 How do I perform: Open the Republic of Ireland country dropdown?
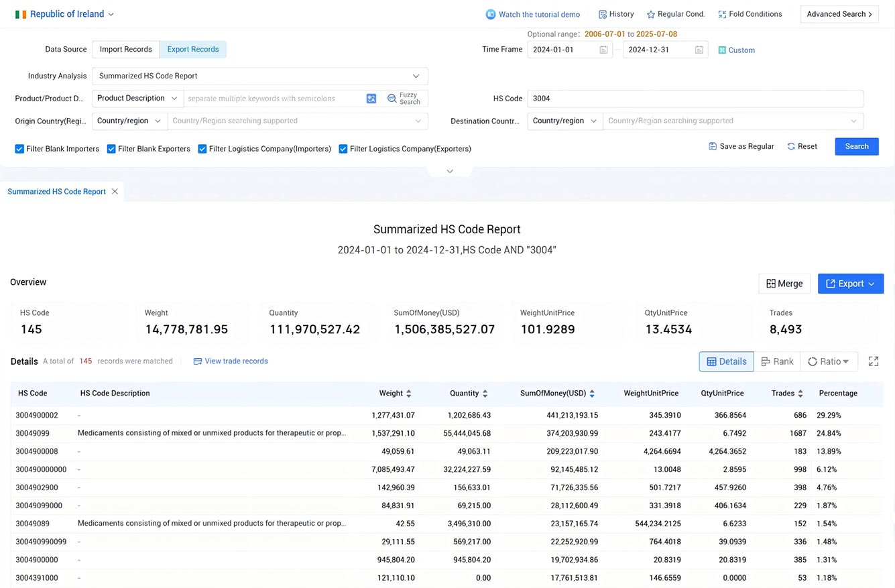coord(65,14)
